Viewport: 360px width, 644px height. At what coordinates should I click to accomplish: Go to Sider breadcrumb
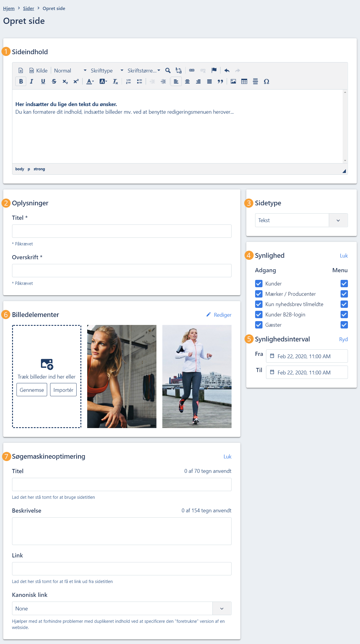click(x=29, y=8)
